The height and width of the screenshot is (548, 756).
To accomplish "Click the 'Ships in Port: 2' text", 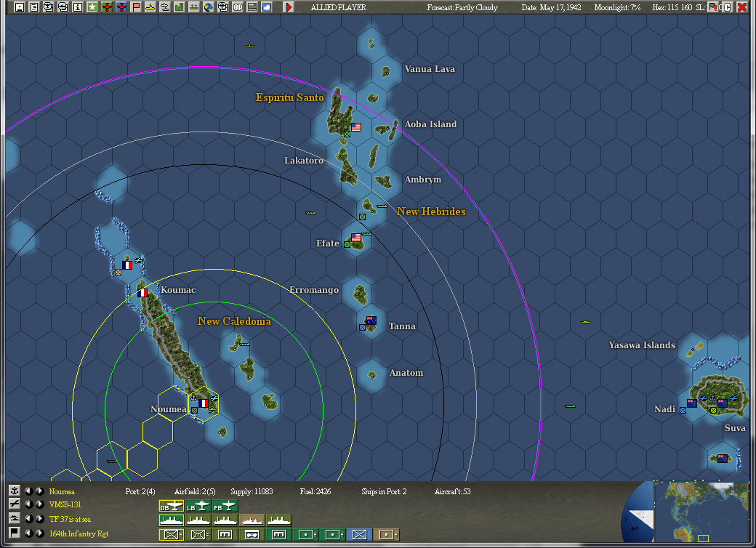I will point(384,491).
